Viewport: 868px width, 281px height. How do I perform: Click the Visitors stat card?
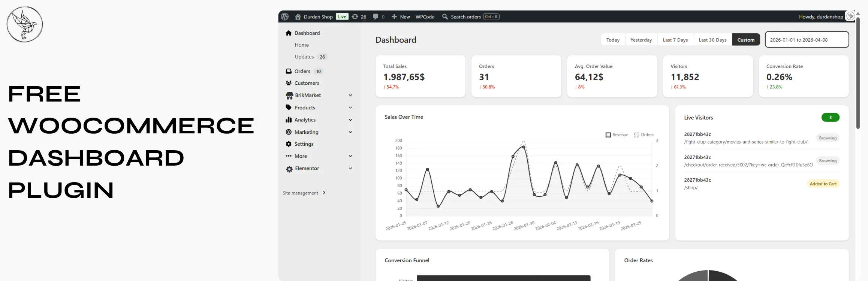click(x=708, y=76)
